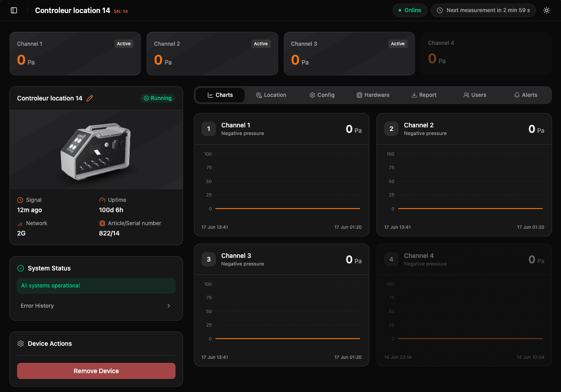Expand Error History with the chevron arrow
Screen dimensions: 561x392
point(169,306)
